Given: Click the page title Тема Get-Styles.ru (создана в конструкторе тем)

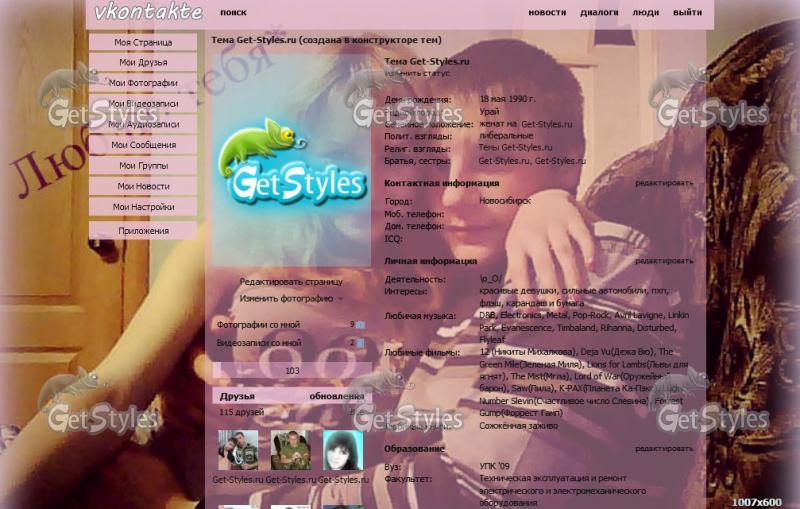Looking at the screenshot, I should pyautogui.click(x=326, y=40).
